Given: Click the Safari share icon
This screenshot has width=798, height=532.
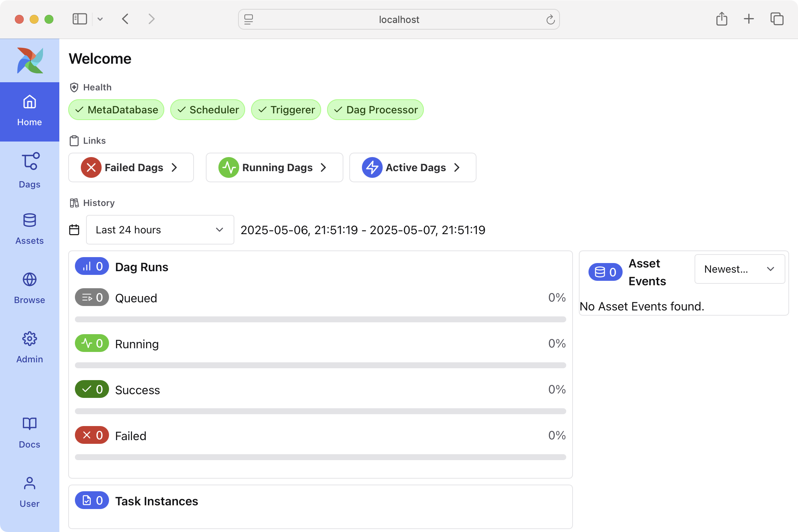Looking at the screenshot, I should pos(722,19).
